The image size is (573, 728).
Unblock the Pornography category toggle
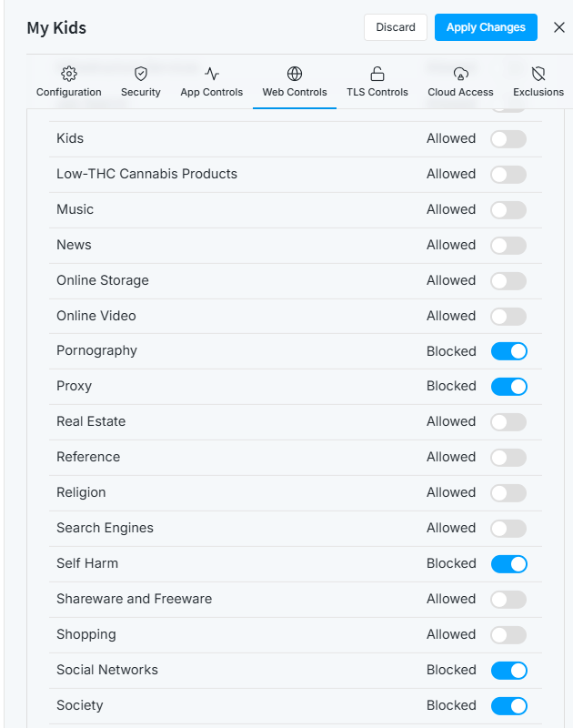(x=509, y=351)
